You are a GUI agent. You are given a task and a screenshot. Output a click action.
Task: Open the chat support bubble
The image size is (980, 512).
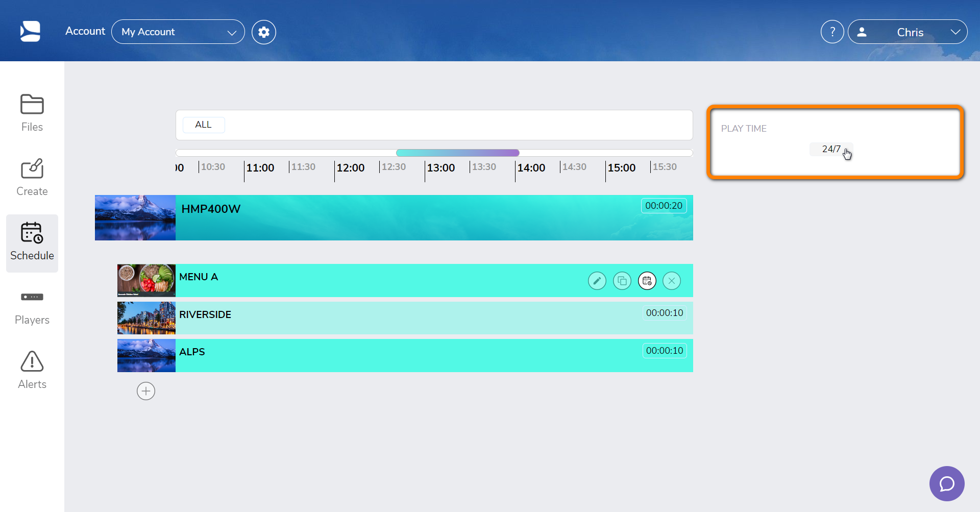(x=947, y=483)
